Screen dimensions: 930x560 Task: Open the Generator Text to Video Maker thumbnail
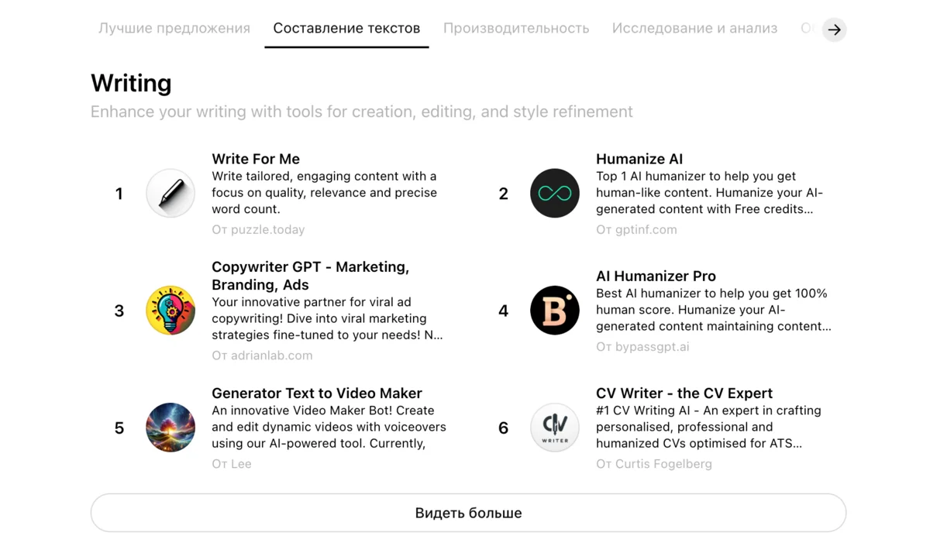coord(170,428)
